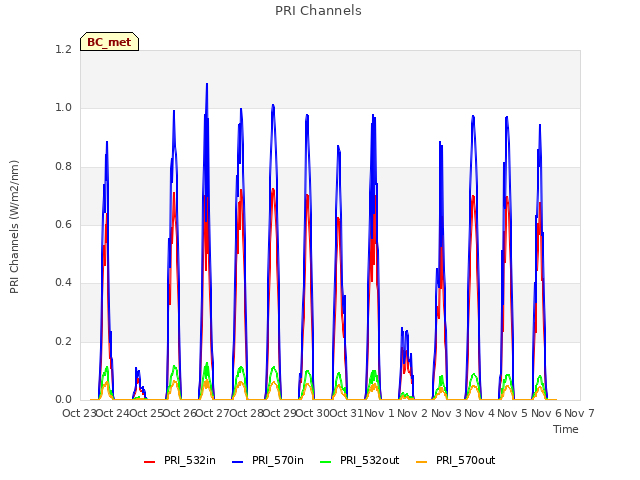Click the Oct 27 x-axis tick label
This screenshot has width=640, height=480.
pos(213,413)
